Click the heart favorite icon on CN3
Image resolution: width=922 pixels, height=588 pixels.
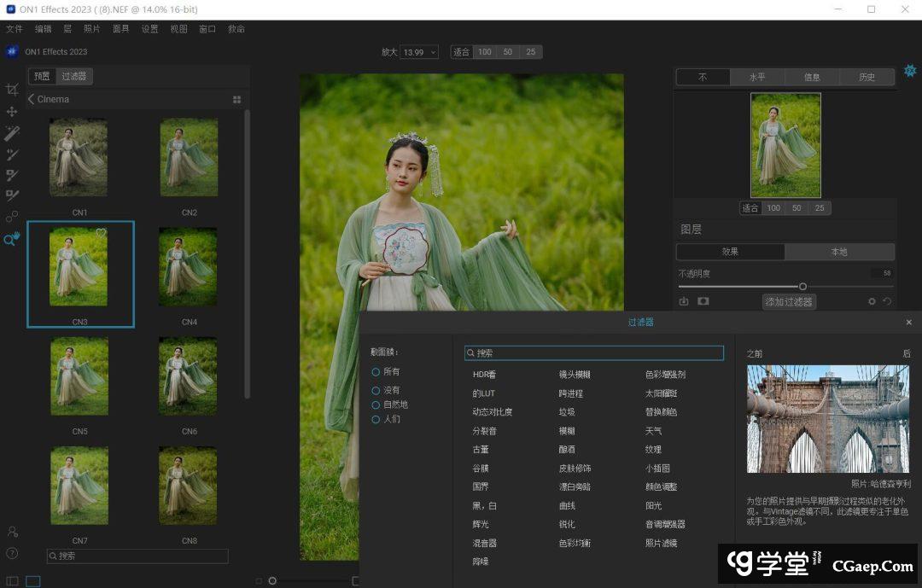(x=101, y=233)
